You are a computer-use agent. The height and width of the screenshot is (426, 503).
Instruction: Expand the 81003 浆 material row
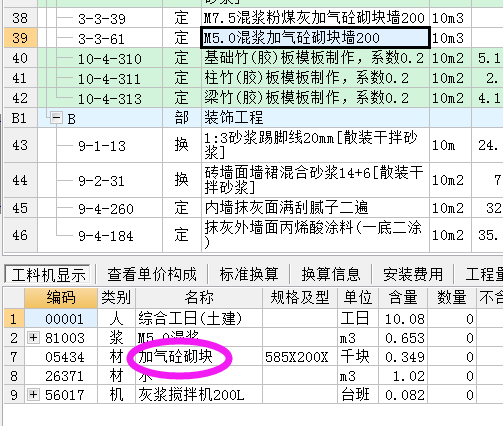pos(33,338)
